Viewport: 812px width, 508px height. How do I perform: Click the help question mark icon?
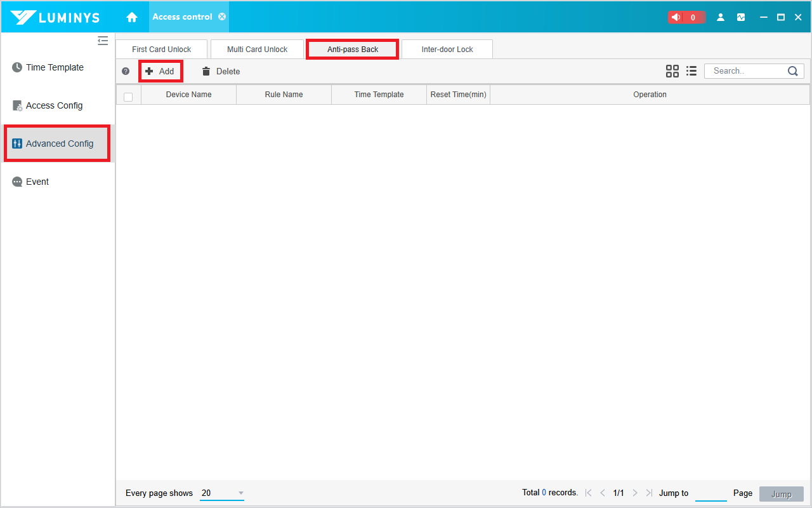126,71
